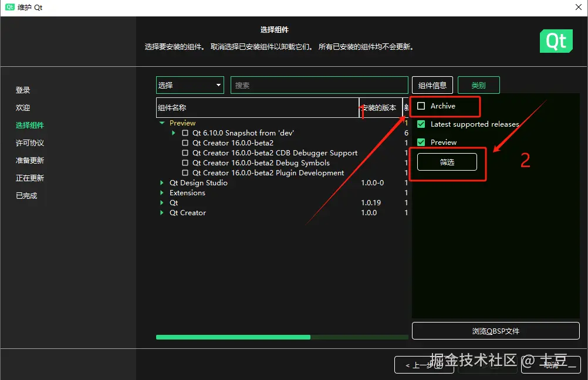Click the Extensions tree label
Viewport: 588px width, 380px height.
[x=188, y=192]
